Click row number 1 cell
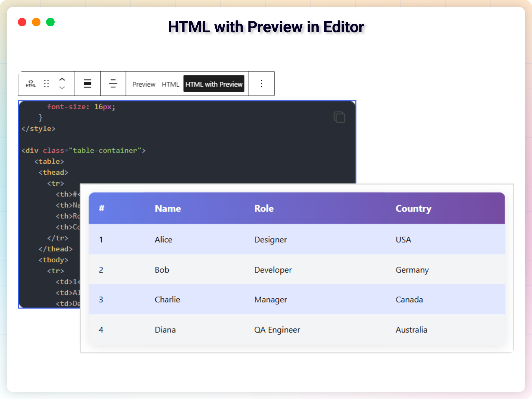The width and height of the screenshot is (532, 399). (101, 240)
